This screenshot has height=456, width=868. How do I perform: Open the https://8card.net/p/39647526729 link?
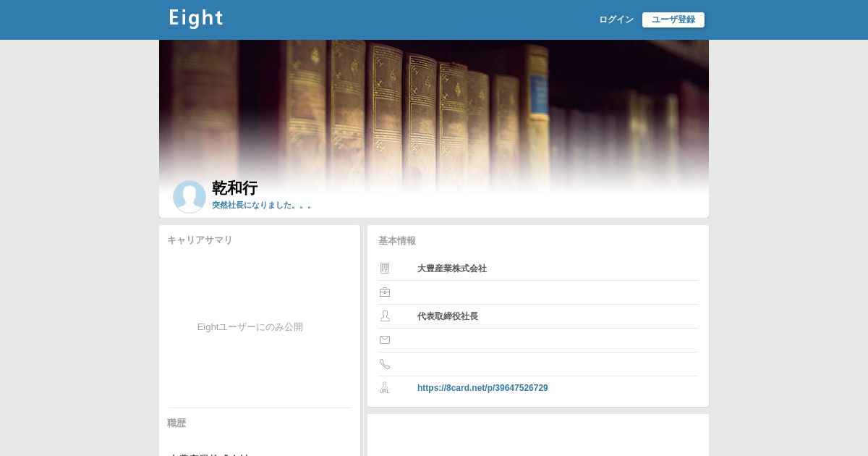[482, 388]
